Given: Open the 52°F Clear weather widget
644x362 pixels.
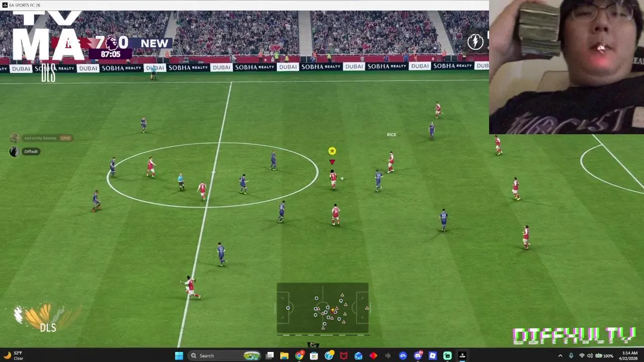Looking at the screenshot, I should tap(14, 355).
